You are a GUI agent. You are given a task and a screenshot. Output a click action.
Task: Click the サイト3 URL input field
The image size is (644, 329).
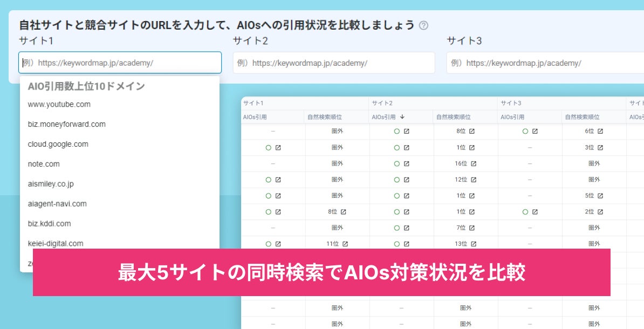point(545,63)
